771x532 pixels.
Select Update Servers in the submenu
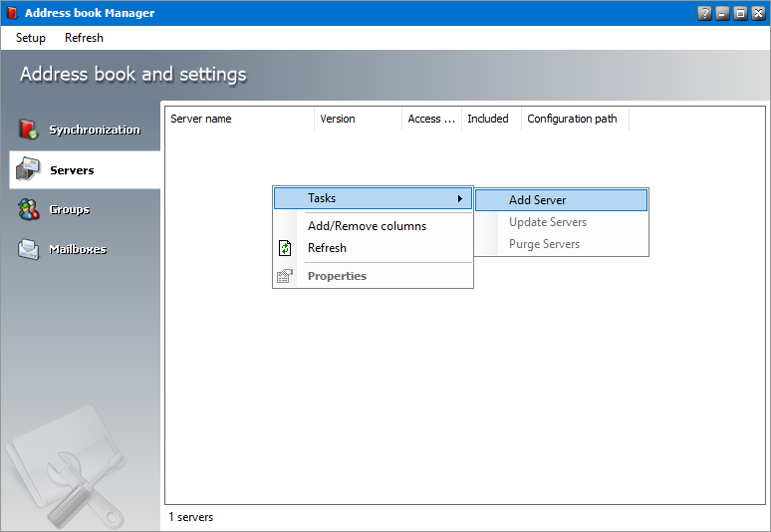(x=548, y=222)
